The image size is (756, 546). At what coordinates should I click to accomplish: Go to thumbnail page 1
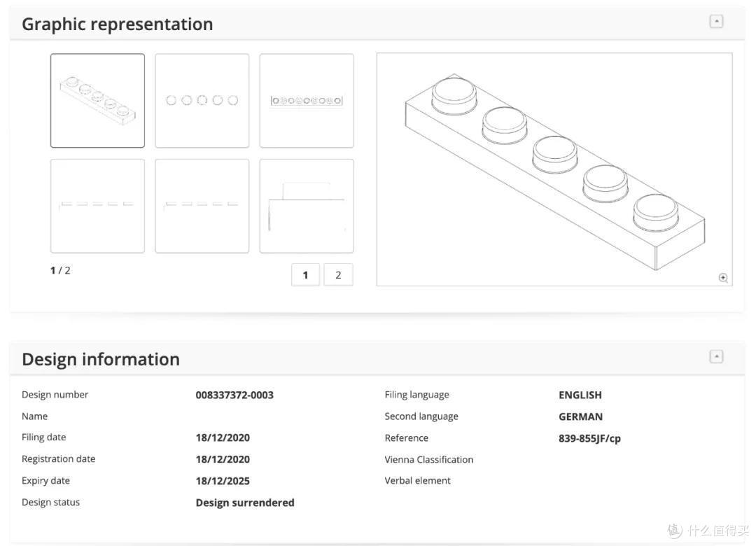coord(305,275)
